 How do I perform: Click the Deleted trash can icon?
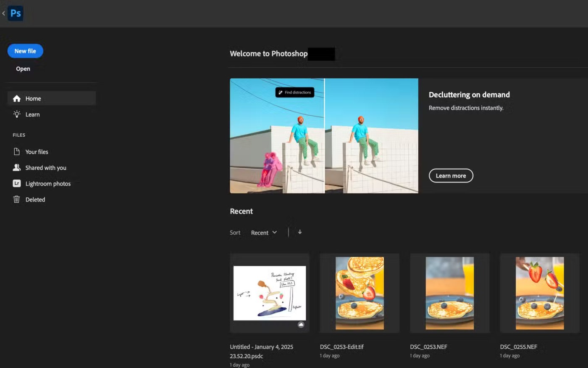[17, 199]
